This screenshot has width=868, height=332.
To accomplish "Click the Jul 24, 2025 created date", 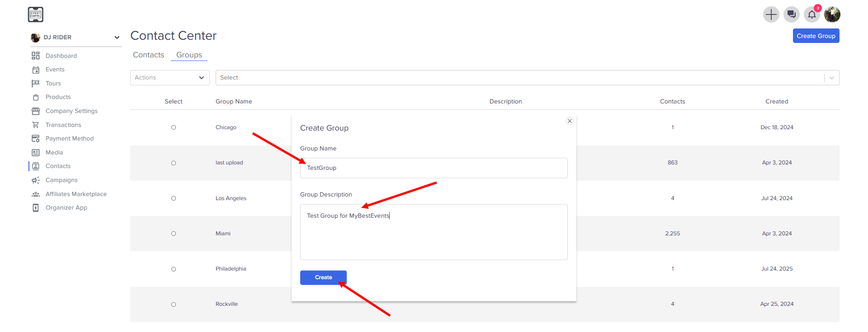I will tap(777, 269).
